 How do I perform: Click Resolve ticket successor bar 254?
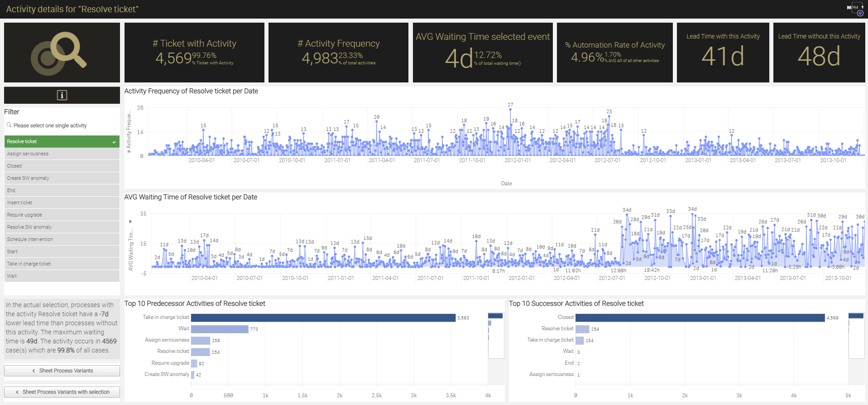tap(582, 329)
